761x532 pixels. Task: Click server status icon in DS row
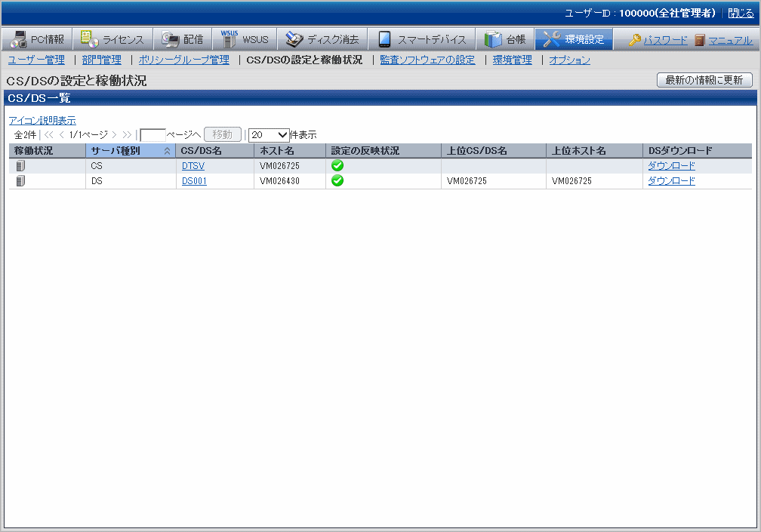[x=20, y=181]
